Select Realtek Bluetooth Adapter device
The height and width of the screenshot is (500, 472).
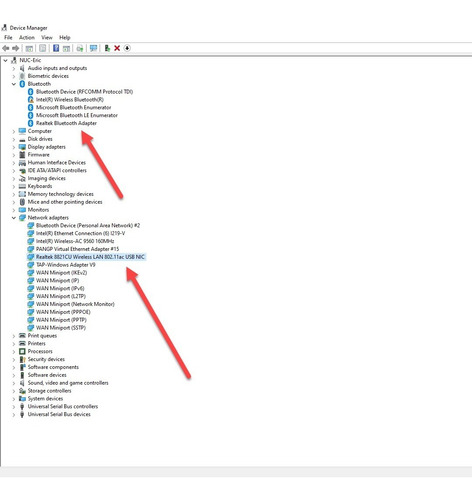coord(66,123)
